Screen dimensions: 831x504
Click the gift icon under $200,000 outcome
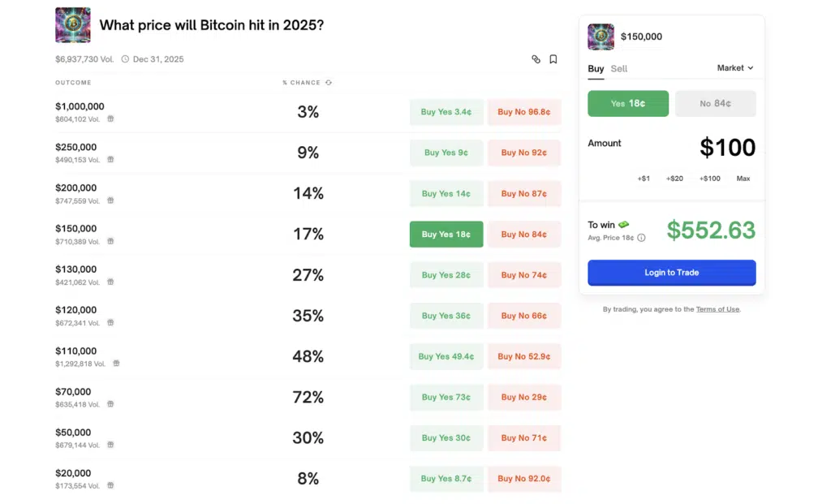(110, 200)
